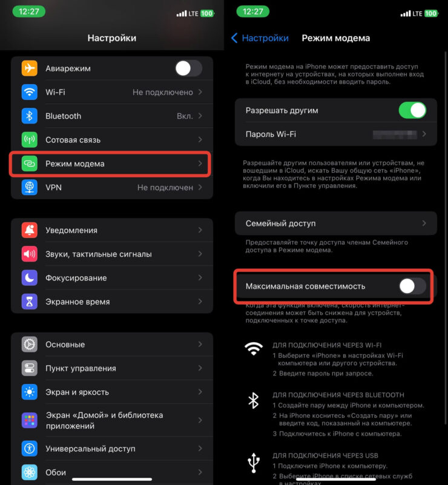The height and width of the screenshot is (485, 448).
Task: Open the Пункт управления menu item
Action: (x=112, y=368)
